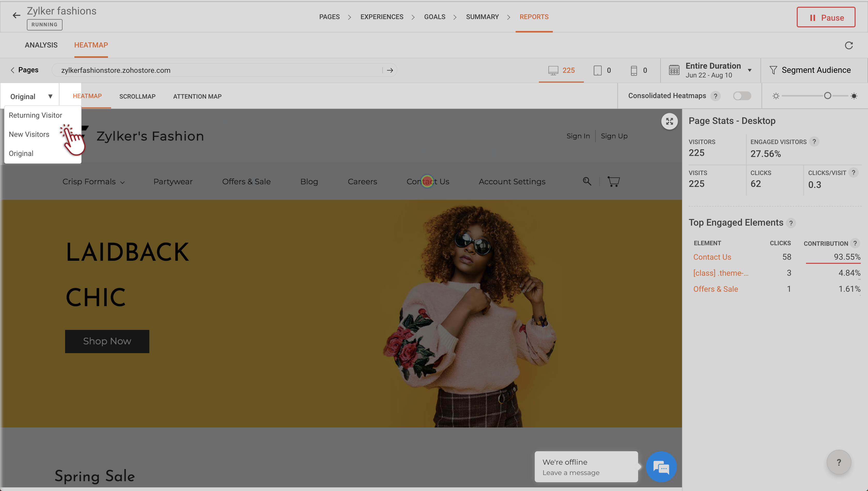
Task: Click the page URL input field
Action: [216, 70]
